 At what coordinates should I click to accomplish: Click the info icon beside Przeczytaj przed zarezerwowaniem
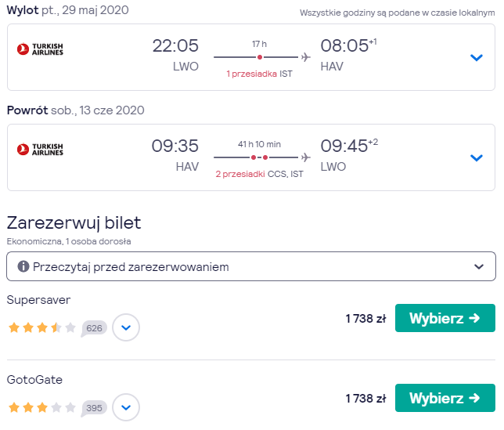(x=23, y=266)
